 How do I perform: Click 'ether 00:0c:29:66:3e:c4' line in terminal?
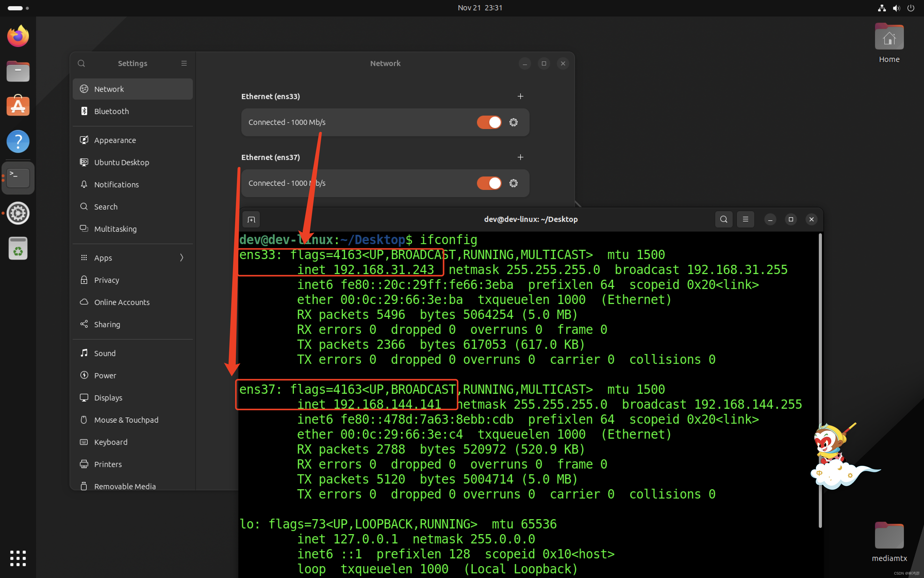(380, 434)
